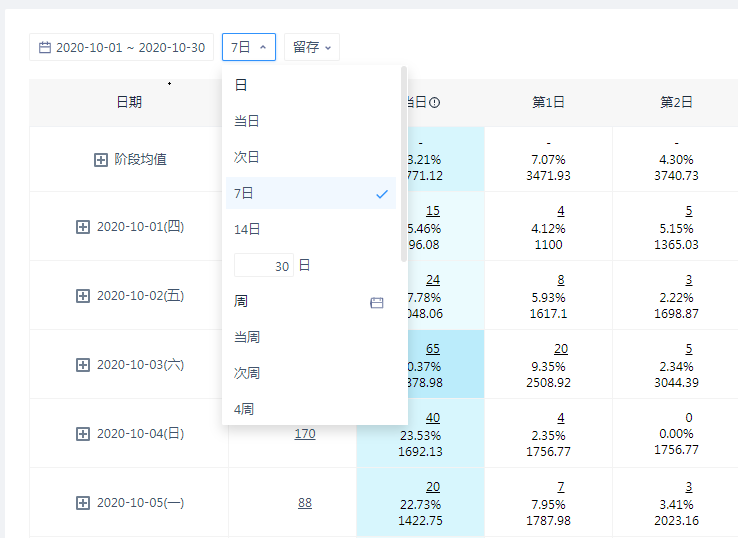Click the 170 user count link
Viewport: 738px width, 538px height.
pyautogui.click(x=305, y=434)
